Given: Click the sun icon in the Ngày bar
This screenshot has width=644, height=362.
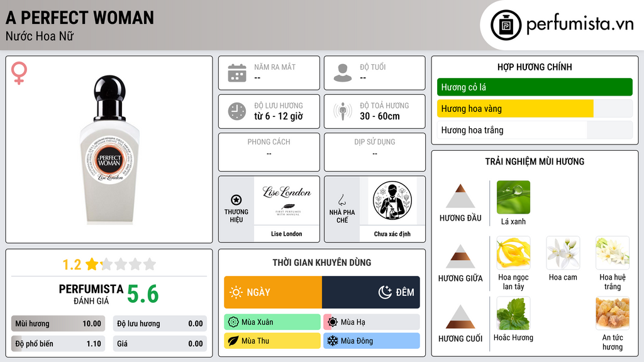Looking at the screenshot, I should click(x=236, y=292).
